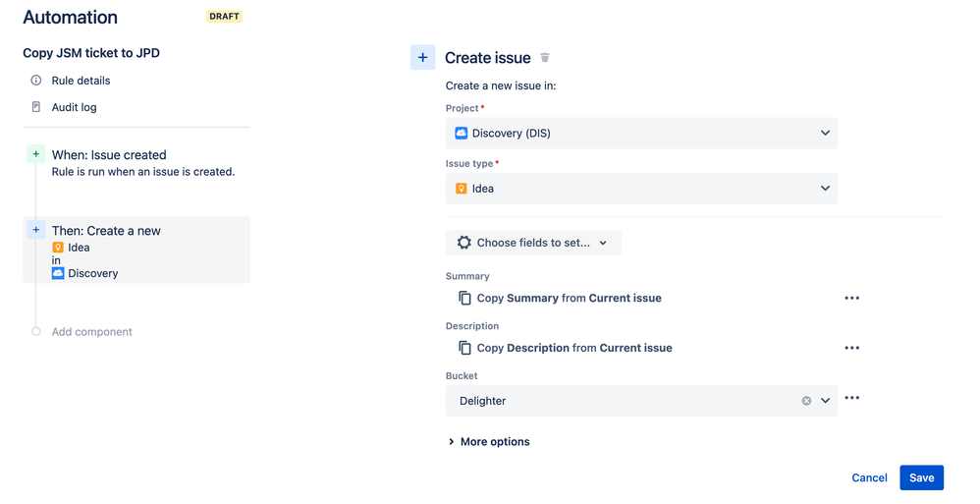This screenshot has height=504, width=980.
Task: Click the blue plus icon beside Create issue heading
Action: click(x=422, y=58)
